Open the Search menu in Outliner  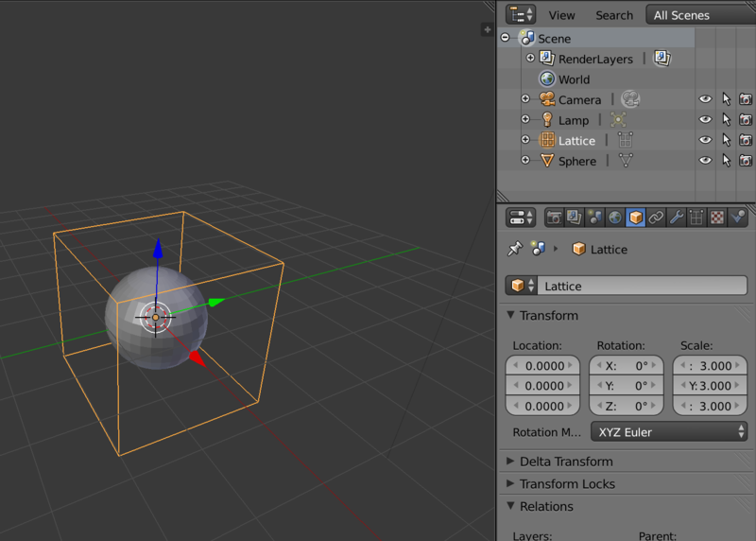pyautogui.click(x=613, y=15)
